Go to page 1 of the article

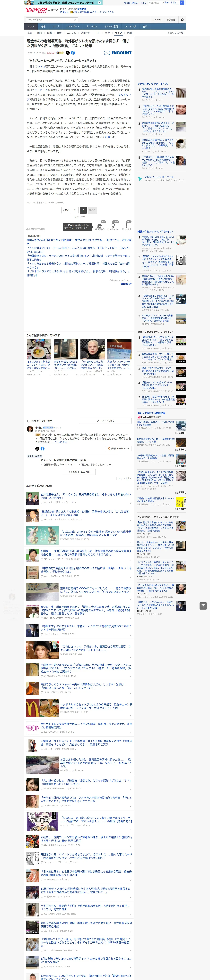pyautogui.click(x=75, y=210)
